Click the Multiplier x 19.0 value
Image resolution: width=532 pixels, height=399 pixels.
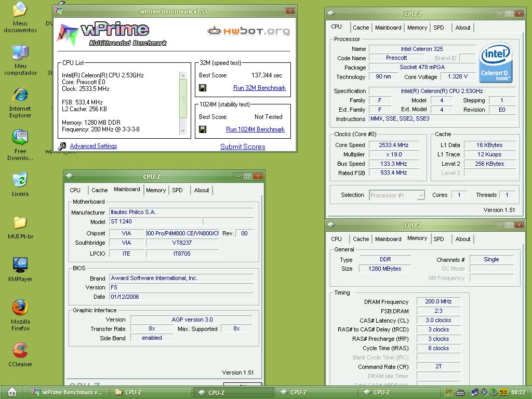pyautogui.click(x=394, y=154)
